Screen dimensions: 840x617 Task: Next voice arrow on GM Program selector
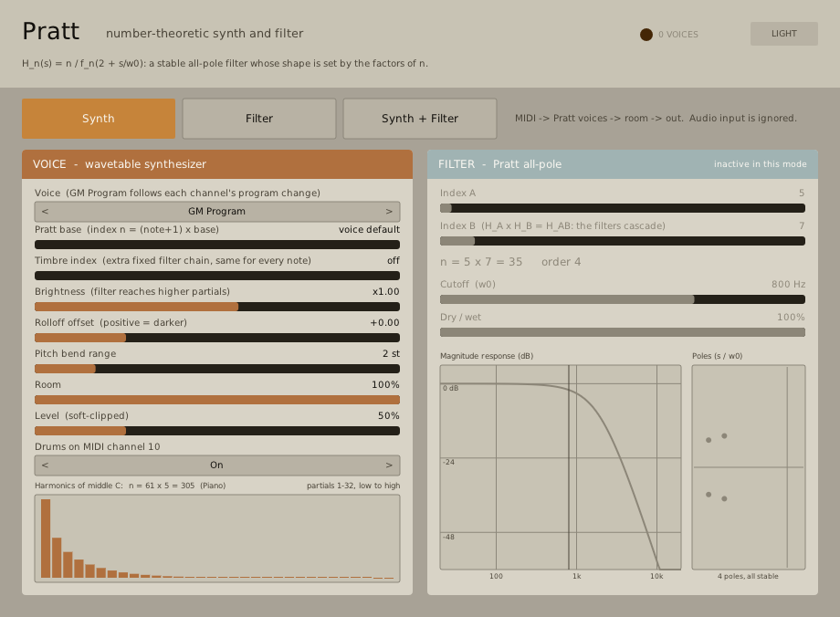point(389,212)
